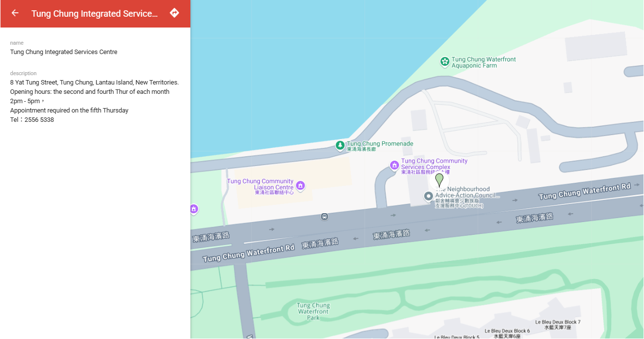Go back using the left arrow
The width and height of the screenshot is (644, 339).
pyautogui.click(x=15, y=13)
